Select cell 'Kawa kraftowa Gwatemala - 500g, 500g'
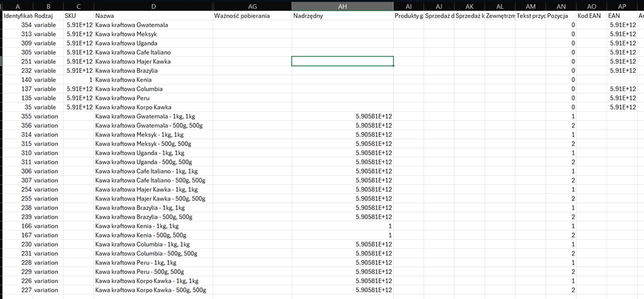This screenshot has width=644, height=299. click(153, 125)
